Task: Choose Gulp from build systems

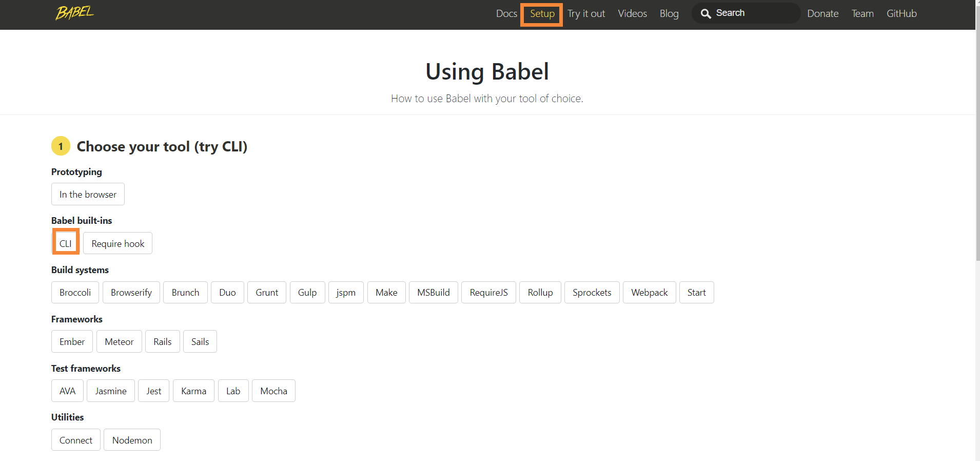Action: [307, 293]
